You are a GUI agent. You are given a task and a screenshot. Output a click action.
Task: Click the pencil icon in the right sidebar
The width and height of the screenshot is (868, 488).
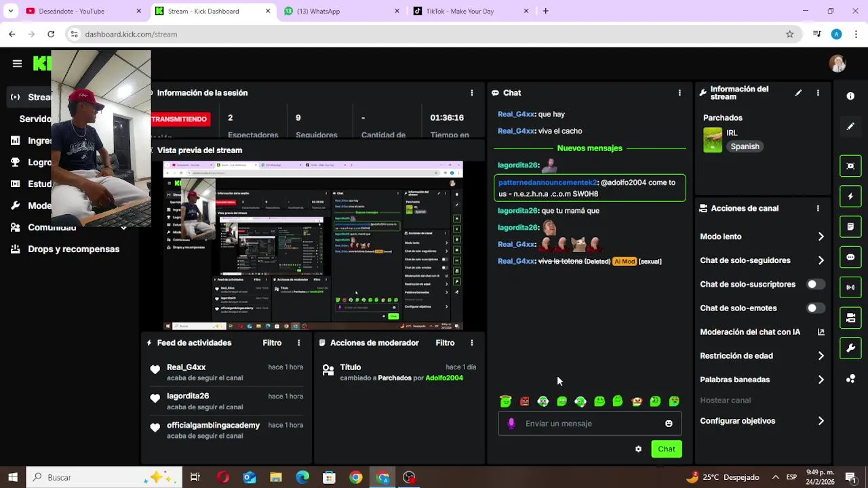pos(850,127)
